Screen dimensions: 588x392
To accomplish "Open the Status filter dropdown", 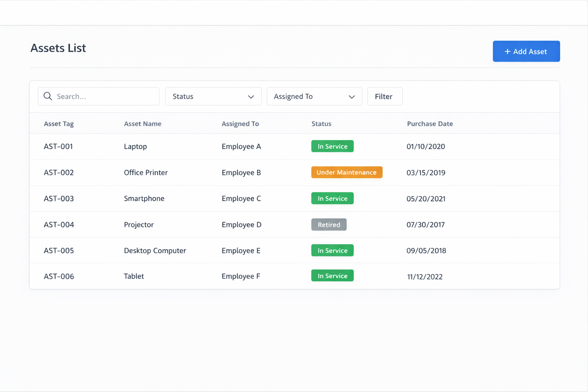I will click(x=213, y=96).
